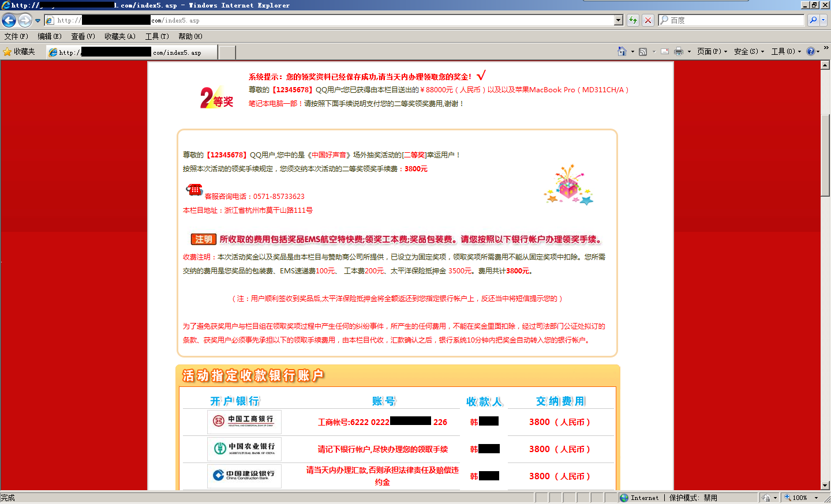Open recent pages dropdown beside navigation arrows
This screenshot has width=831, height=504.
click(38, 21)
